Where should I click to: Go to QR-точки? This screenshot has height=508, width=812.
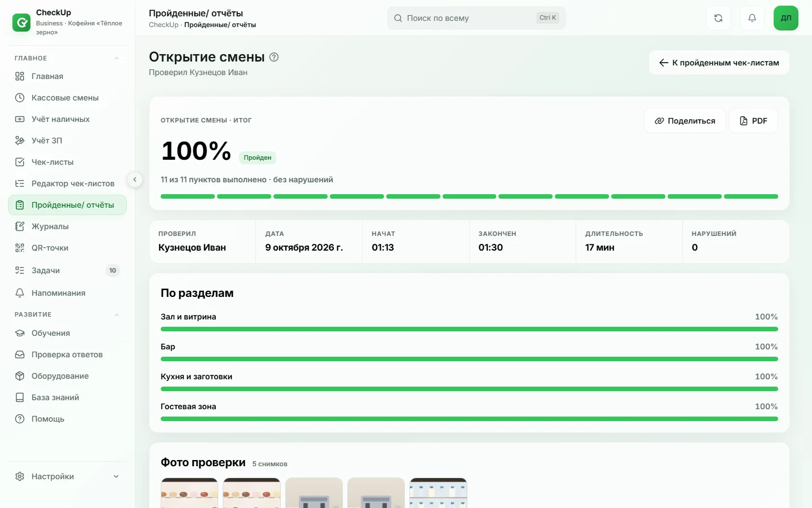click(67, 248)
